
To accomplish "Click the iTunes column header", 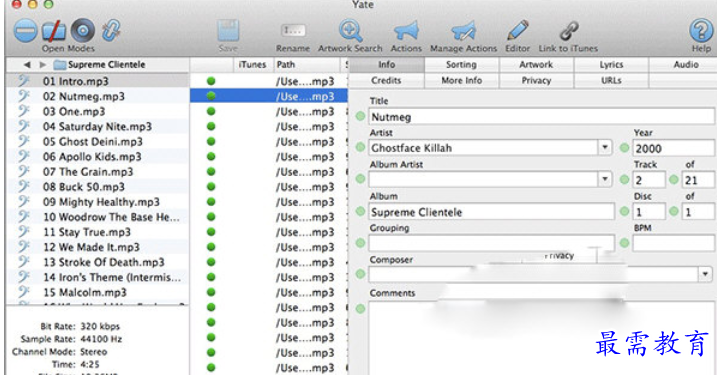I will click(252, 64).
